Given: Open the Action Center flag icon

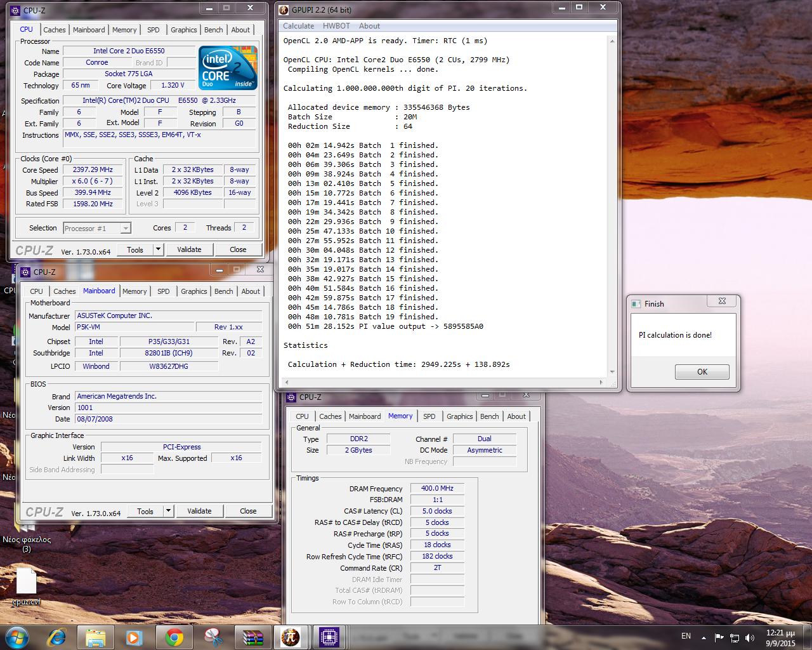Looking at the screenshot, I should (x=719, y=637).
